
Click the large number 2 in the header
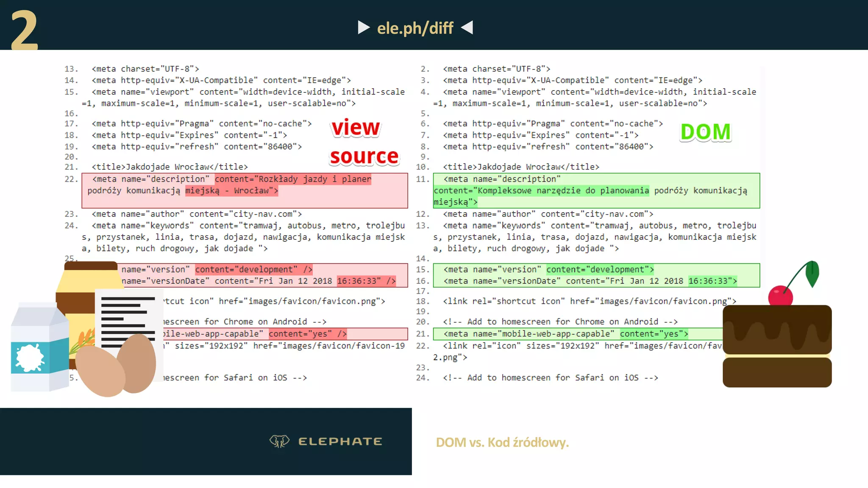point(24,30)
